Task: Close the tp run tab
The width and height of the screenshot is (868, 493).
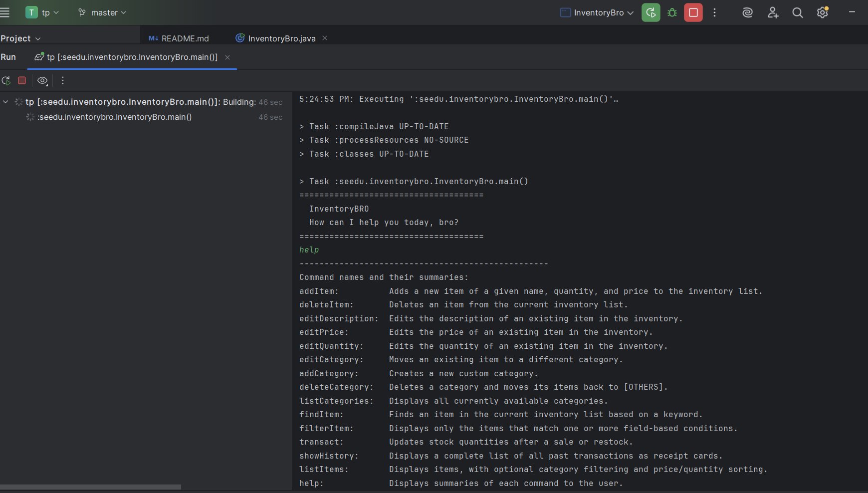Action: 227,57
